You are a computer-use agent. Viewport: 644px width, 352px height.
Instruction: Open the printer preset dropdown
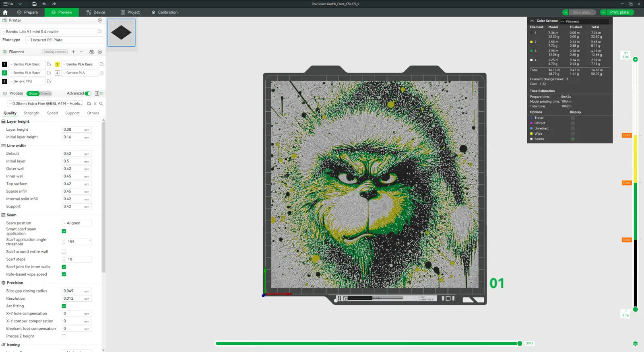(49, 31)
